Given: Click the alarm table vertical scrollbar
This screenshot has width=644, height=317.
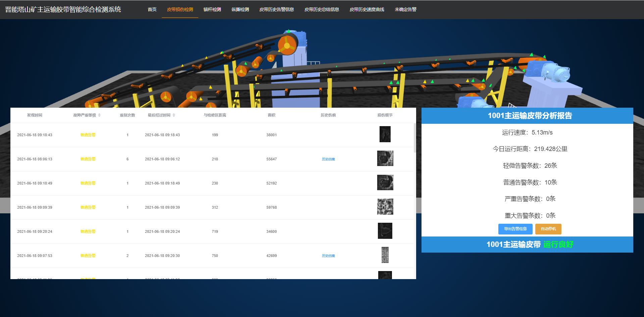Looking at the screenshot, I should coord(415,138).
